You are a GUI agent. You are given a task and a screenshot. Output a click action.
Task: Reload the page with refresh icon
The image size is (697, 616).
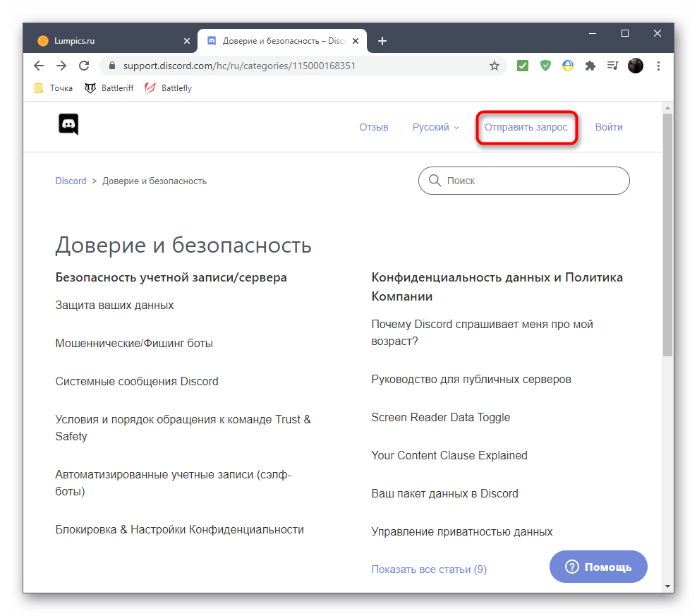point(84,66)
